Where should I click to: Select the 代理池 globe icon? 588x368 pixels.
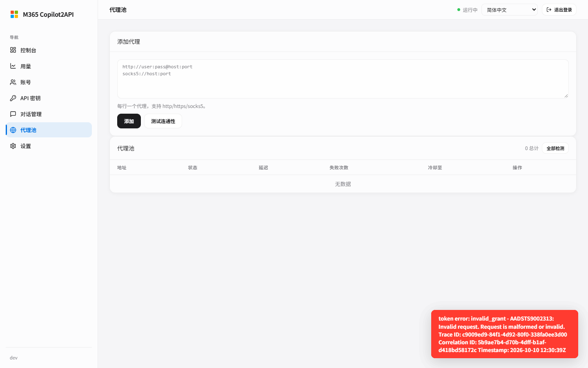[x=13, y=130]
